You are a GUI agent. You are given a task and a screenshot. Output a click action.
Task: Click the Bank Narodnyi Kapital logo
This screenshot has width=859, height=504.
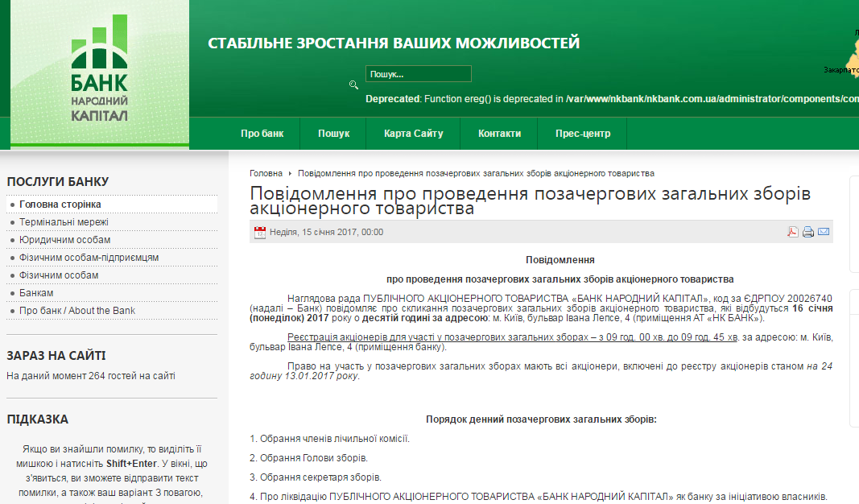pyautogui.click(x=100, y=68)
